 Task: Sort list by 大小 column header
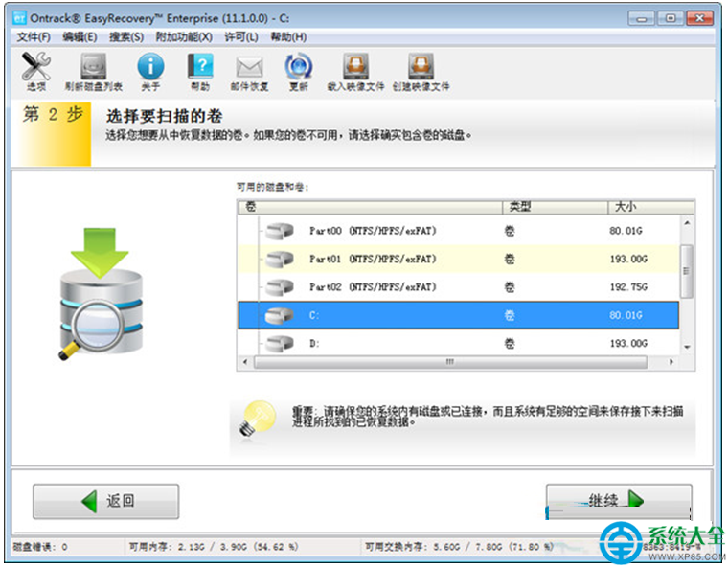pos(651,207)
